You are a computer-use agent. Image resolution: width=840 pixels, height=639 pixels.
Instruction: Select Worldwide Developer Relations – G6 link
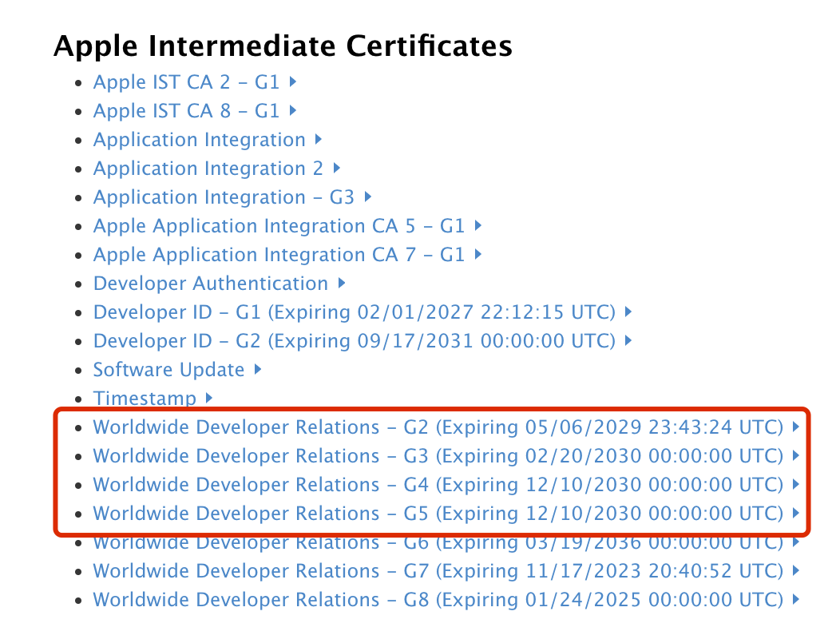click(438, 544)
